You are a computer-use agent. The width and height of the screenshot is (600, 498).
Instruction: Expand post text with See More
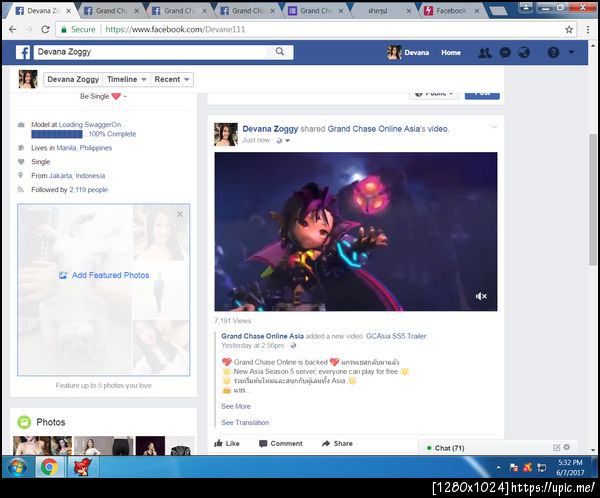tap(236, 406)
